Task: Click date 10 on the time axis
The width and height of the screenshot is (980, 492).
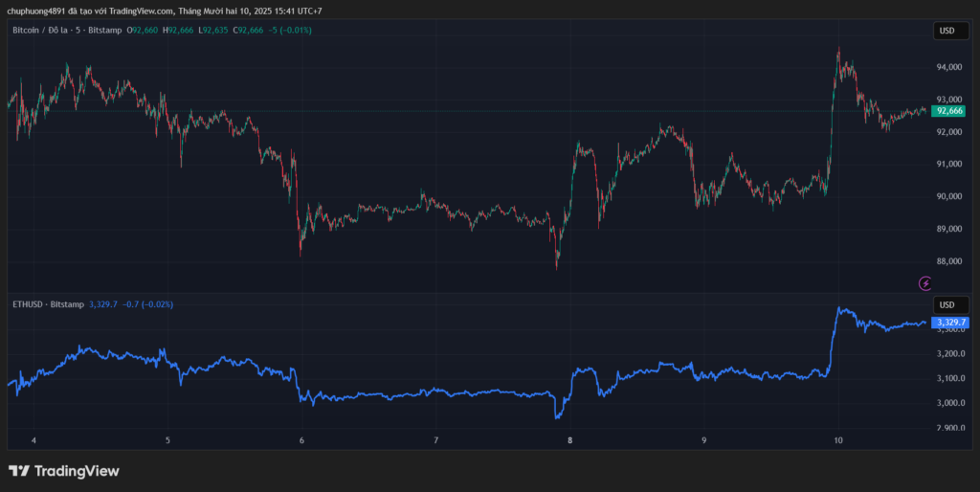Action: (838, 440)
